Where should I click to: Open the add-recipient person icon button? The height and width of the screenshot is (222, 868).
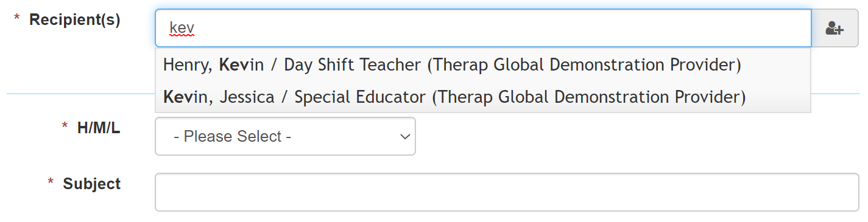click(834, 28)
